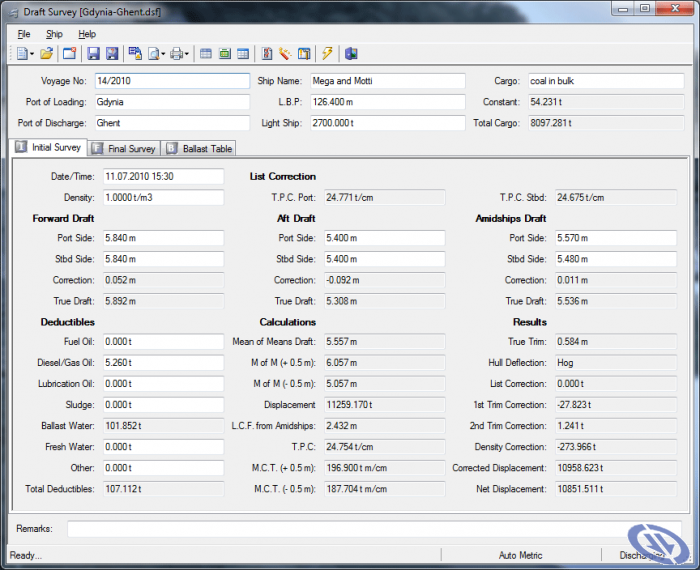
Task: Click the close-window icon with red X
Action: (70, 54)
